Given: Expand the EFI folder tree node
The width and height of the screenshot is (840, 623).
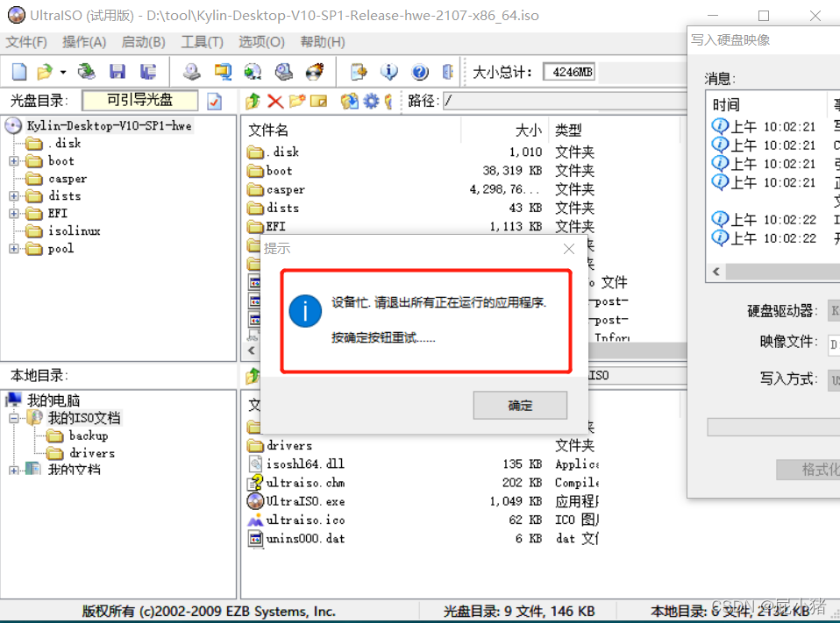Looking at the screenshot, I should (14, 214).
